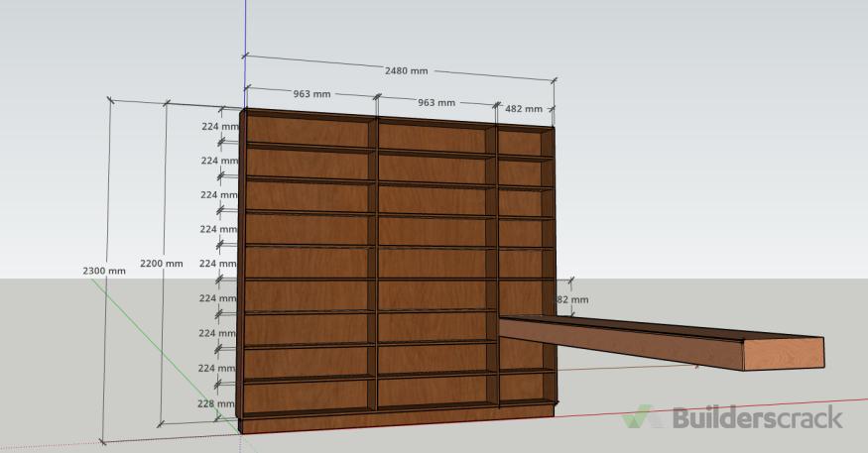The height and width of the screenshot is (453, 868).
Task: Select the blue vertical axis line
Action: point(244,40)
